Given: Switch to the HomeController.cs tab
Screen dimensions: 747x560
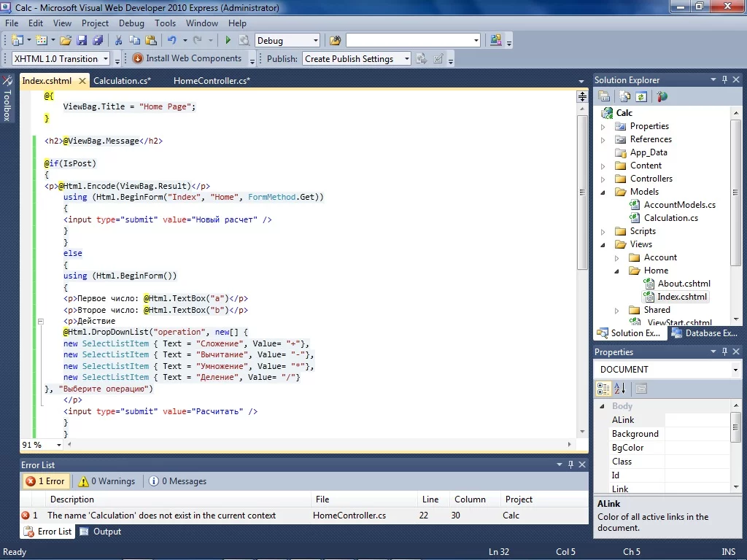Looking at the screenshot, I should [212, 81].
